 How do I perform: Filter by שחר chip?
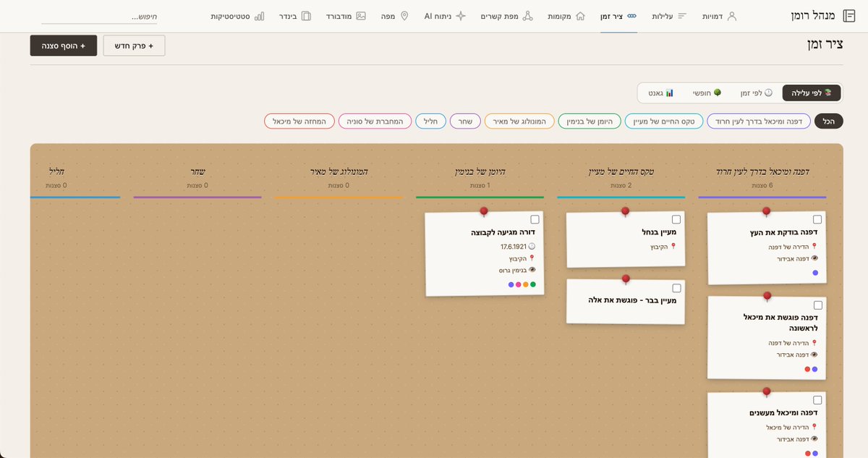tap(465, 121)
